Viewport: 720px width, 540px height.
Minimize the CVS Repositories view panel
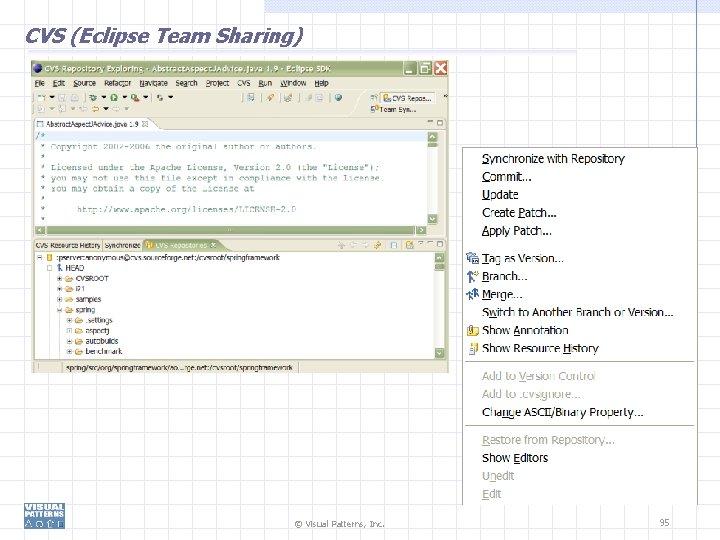430,244
